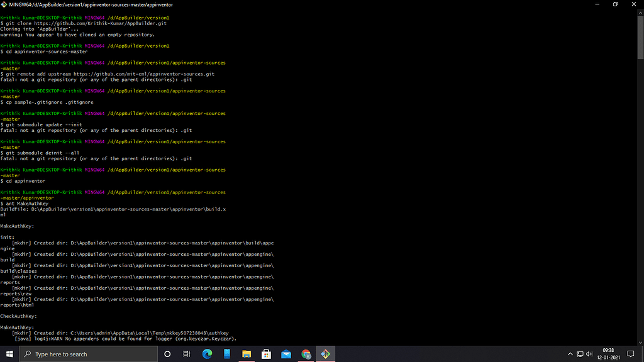Open the Your Phone app icon
This screenshot has height=362, width=644.
(226, 354)
